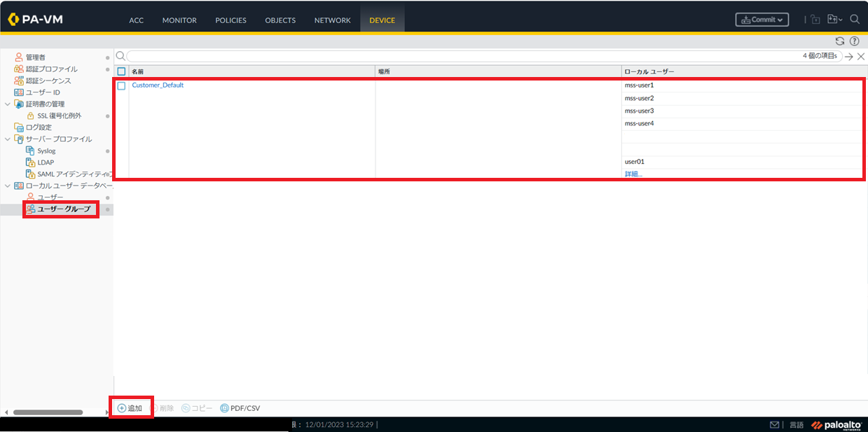
Task: Click the コピー clone button
Action: (197, 408)
